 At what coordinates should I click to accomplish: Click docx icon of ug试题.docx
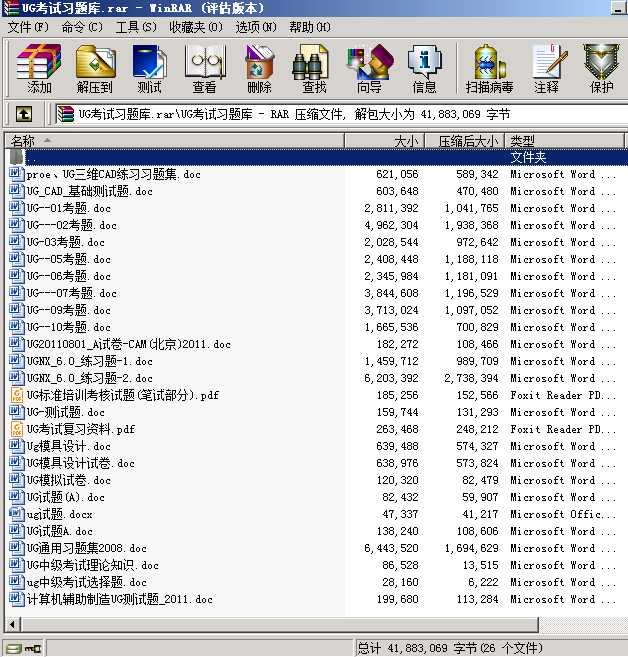16,514
